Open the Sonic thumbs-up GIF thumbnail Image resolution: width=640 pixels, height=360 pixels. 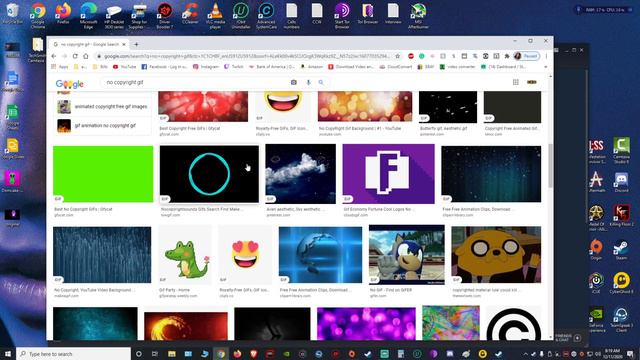(x=407, y=255)
